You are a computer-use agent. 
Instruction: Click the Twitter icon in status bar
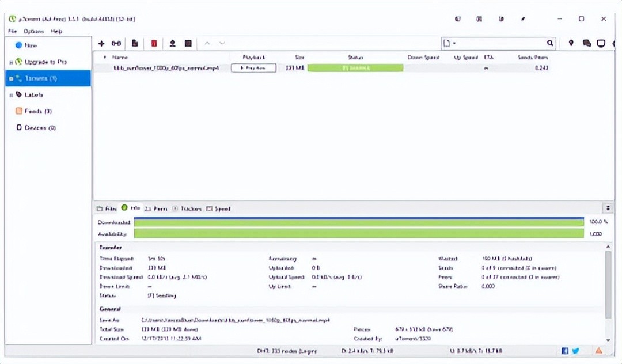pyautogui.click(x=575, y=351)
